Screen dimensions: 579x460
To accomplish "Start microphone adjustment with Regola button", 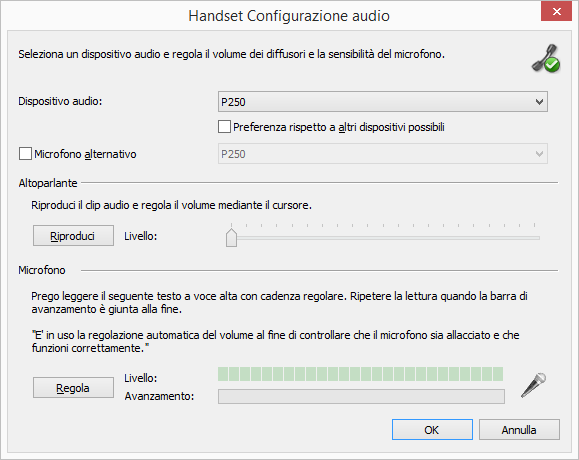I will (73, 388).
